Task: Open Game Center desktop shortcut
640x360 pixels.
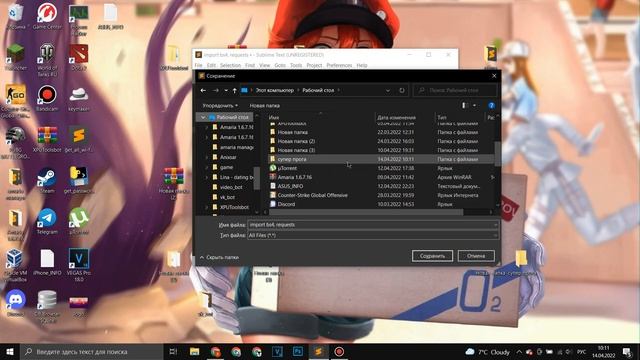Action: click(x=47, y=16)
